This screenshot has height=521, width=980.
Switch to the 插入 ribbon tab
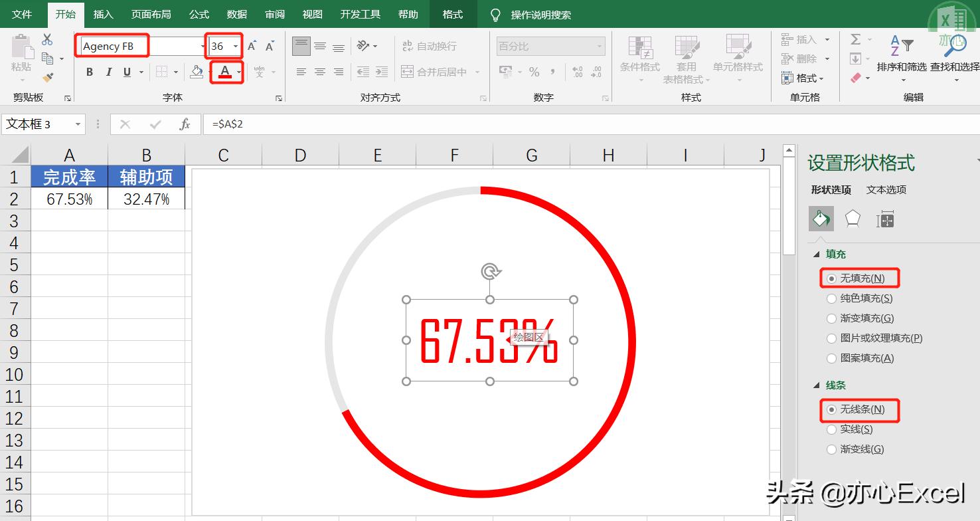pyautogui.click(x=103, y=14)
